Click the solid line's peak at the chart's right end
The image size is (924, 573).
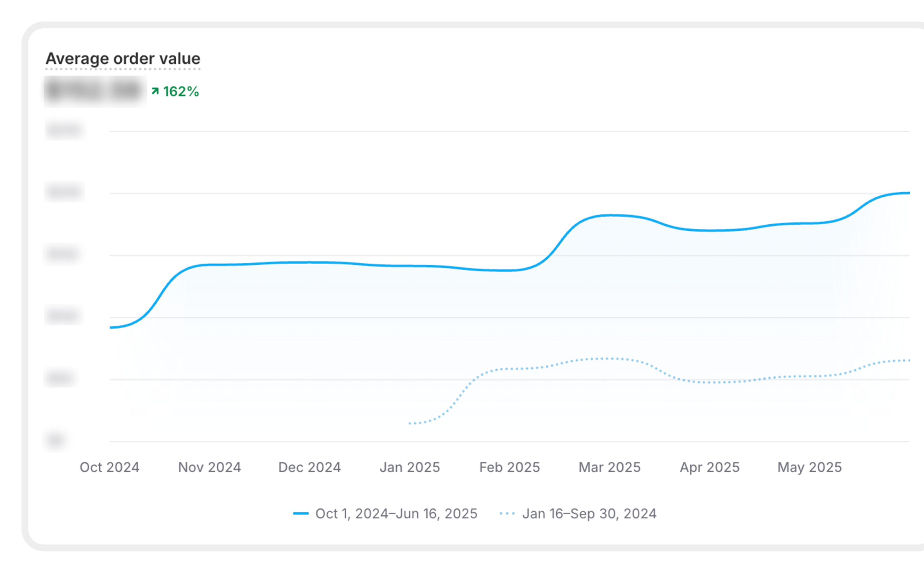907,193
